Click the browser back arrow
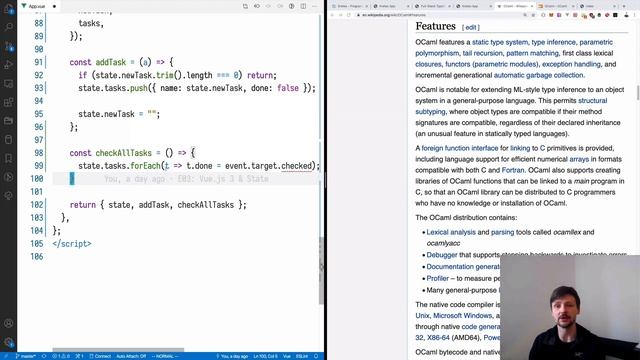 tap(332, 15)
